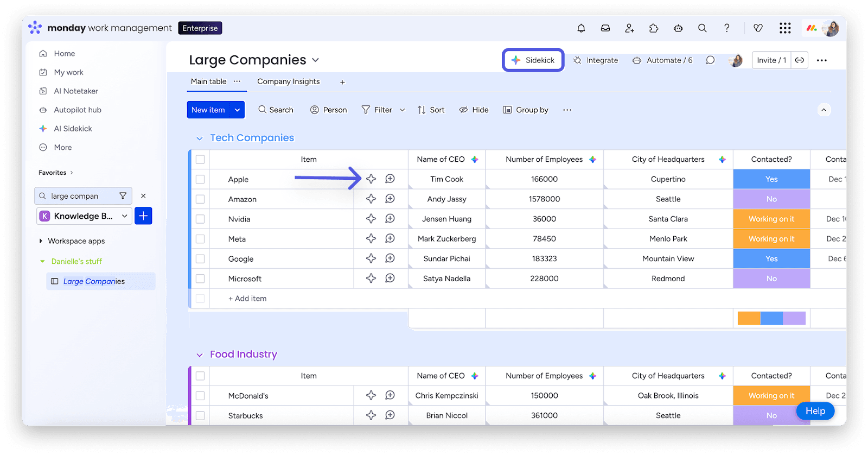The image size is (868, 455).
Task: Click the Invite / 1 button
Action: click(771, 60)
